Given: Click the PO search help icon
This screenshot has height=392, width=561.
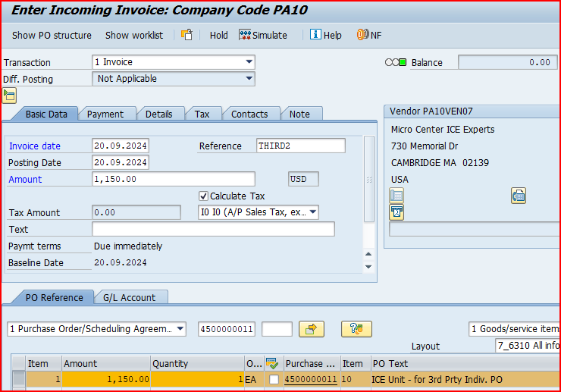Looking at the screenshot, I should click(356, 328).
